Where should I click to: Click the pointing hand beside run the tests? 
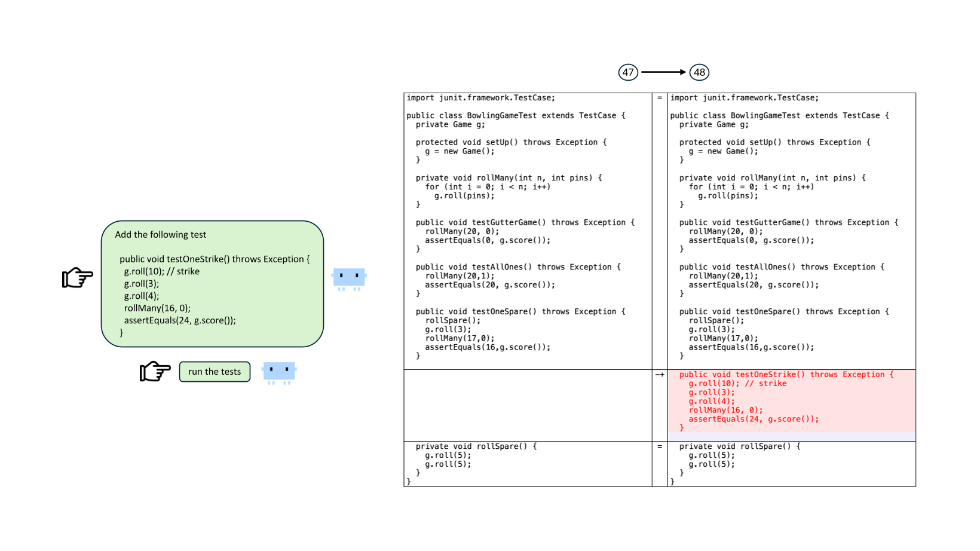(x=155, y=371)
